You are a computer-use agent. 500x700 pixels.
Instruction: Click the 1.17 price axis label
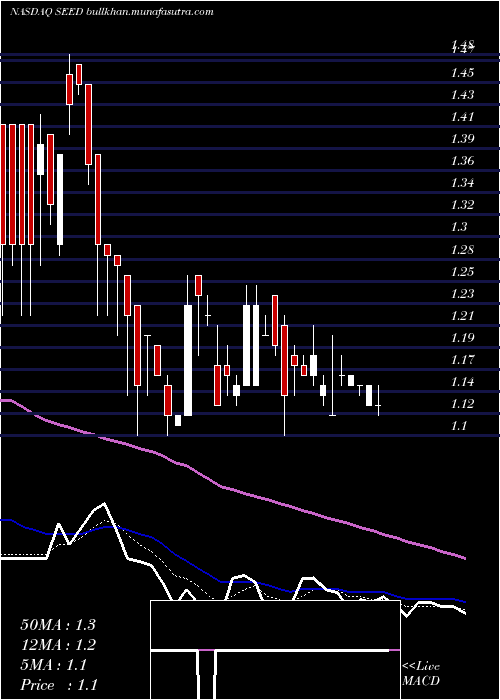pos(462,359)
